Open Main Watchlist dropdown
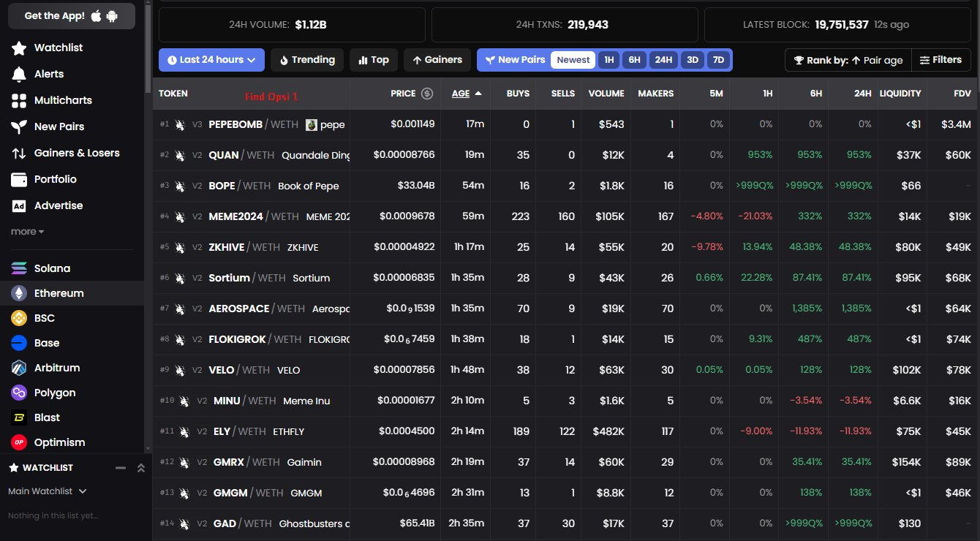This screenshot has width=980, height=541. (x=48, y=491)
